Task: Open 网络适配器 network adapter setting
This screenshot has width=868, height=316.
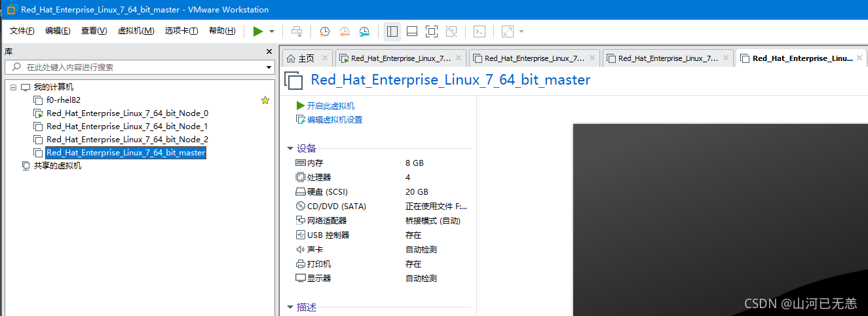Action: [x=327, y=221]
